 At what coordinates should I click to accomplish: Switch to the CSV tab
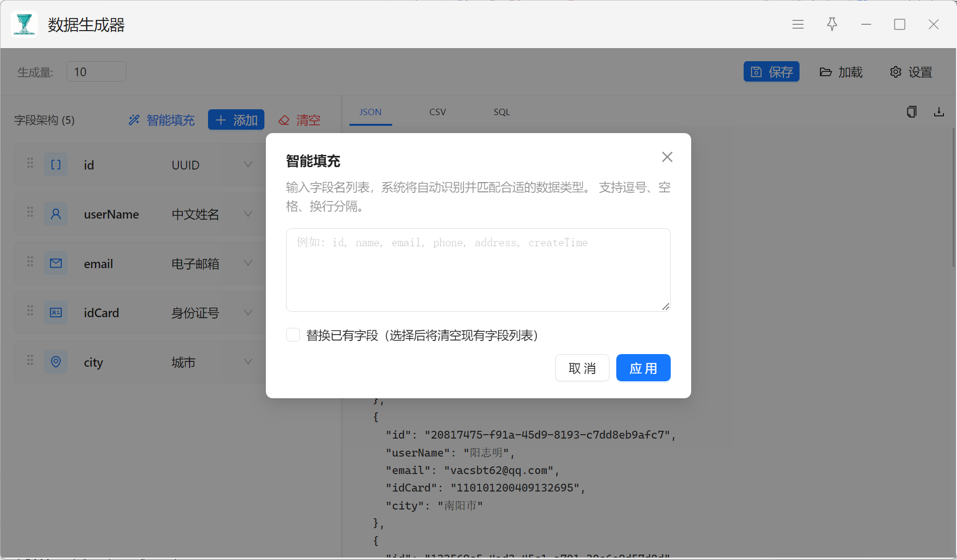(437, 112)
